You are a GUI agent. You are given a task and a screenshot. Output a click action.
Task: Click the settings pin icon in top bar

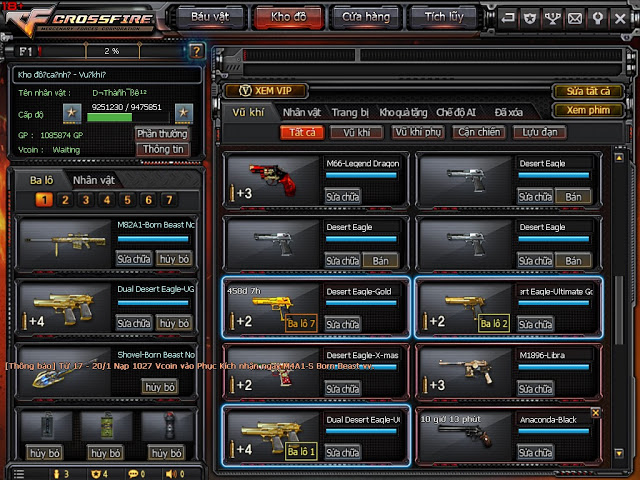(598, 18)
